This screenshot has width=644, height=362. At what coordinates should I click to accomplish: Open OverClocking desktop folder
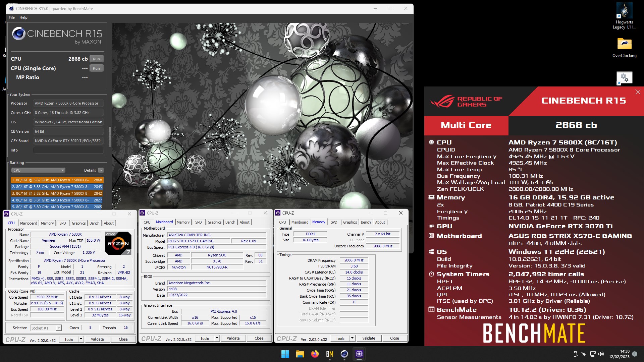point(624,47)
